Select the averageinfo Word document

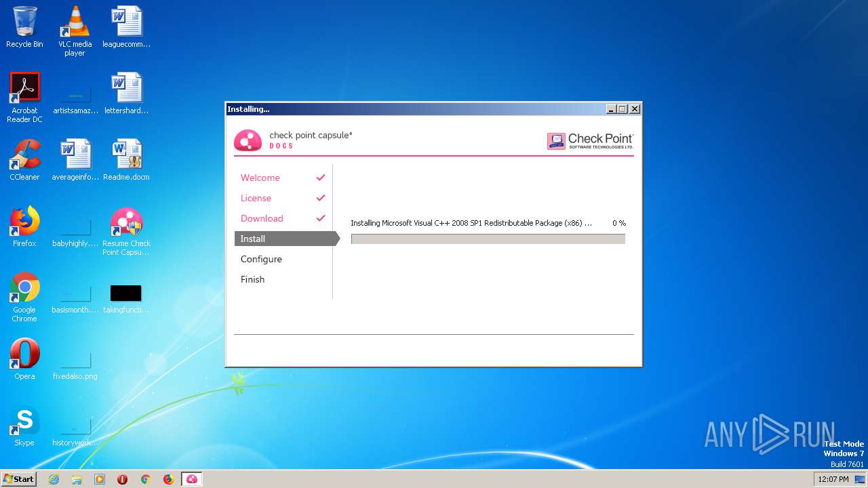(75, 160)
